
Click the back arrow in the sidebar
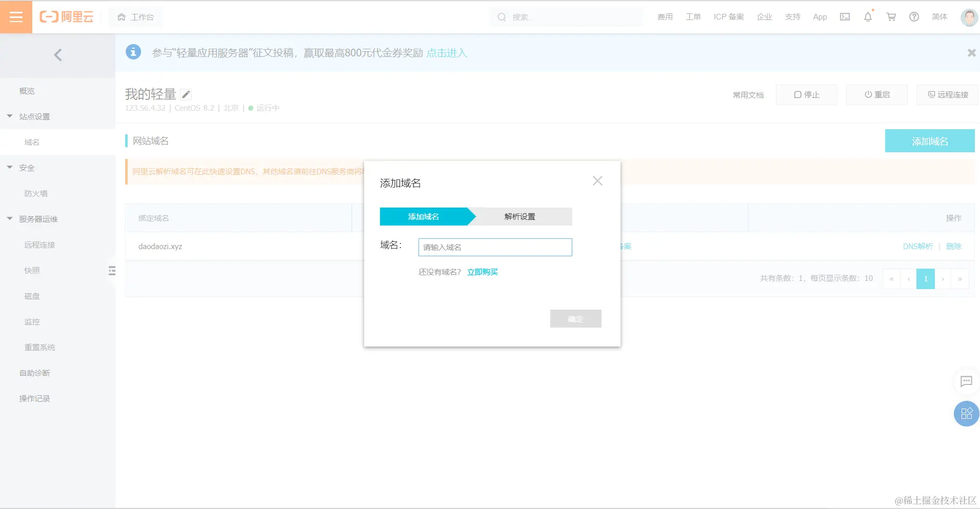[57, 54]
